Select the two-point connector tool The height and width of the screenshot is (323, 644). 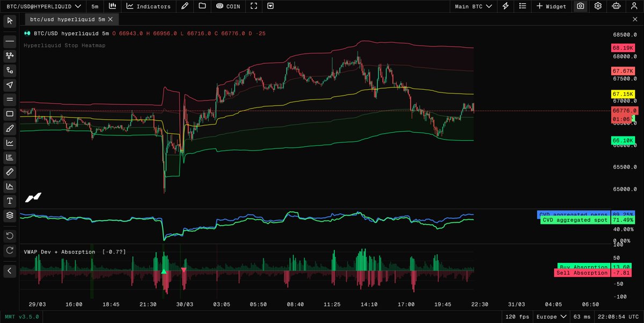(x=10, y=70)
